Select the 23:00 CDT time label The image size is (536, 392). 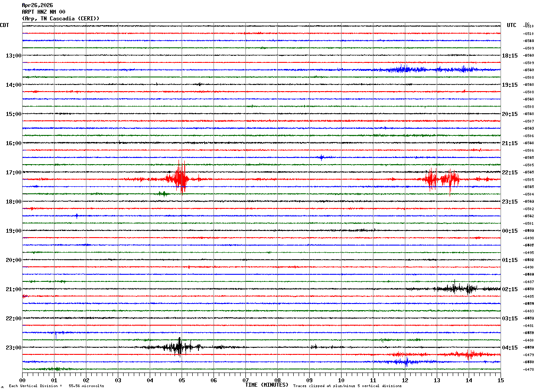[x=13, y=348]
